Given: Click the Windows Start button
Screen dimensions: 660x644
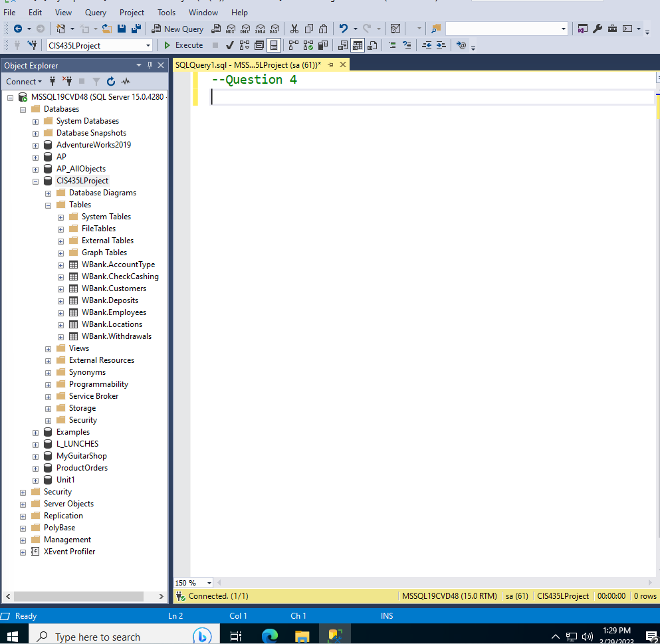Looking at the screenshot, I should point(13,636).
